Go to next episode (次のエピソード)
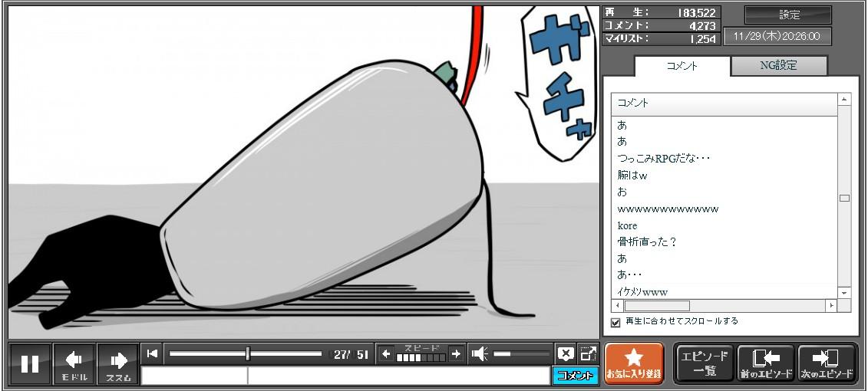 pyautogui.click(x=827, y=363)
